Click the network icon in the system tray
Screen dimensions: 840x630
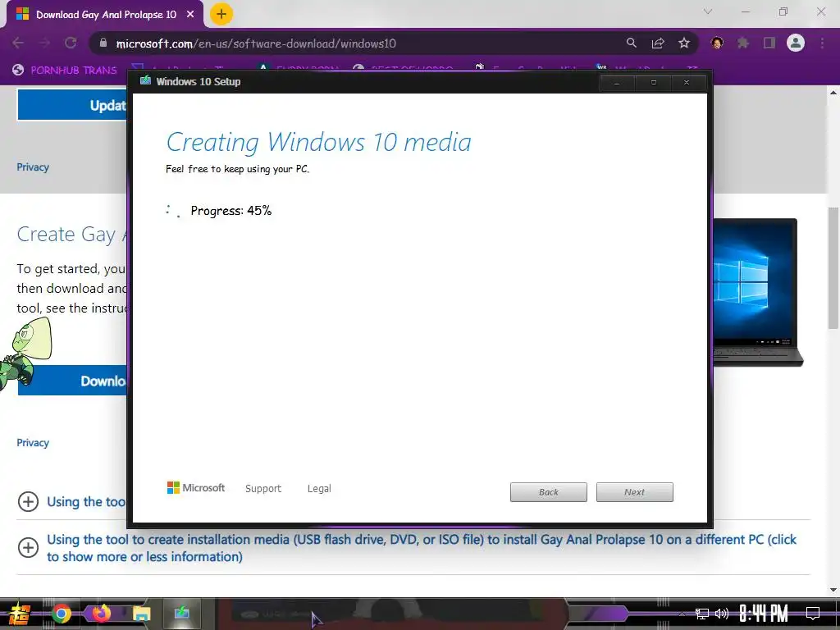coord(702,614)
